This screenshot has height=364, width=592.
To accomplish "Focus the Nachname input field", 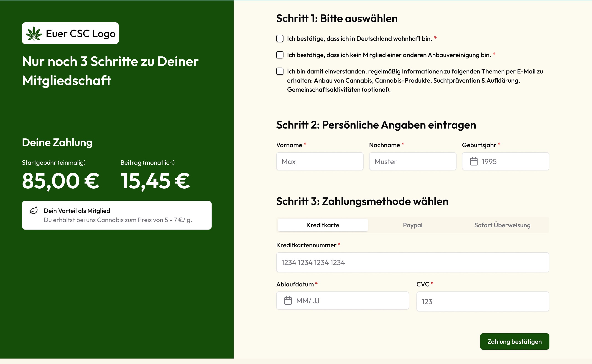I will pos(413,161).
